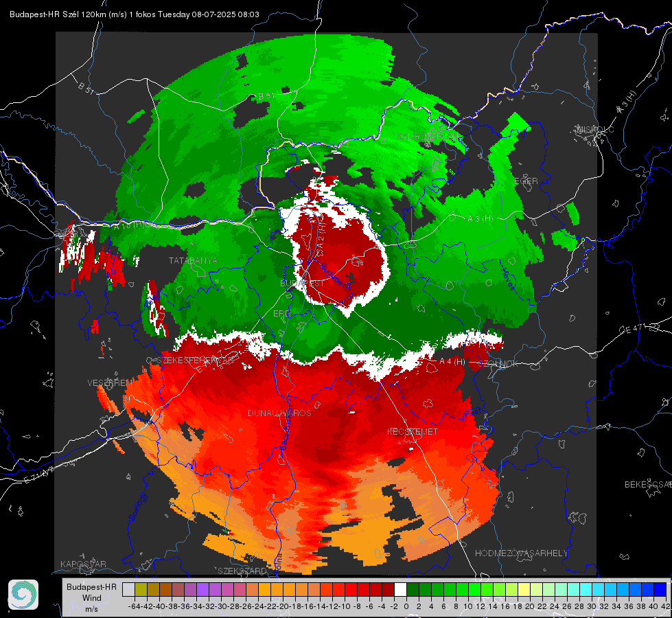This screenshot has width=672, height=618.
Task: Click the VESZPREM city label
Action: tap(110, 383)
